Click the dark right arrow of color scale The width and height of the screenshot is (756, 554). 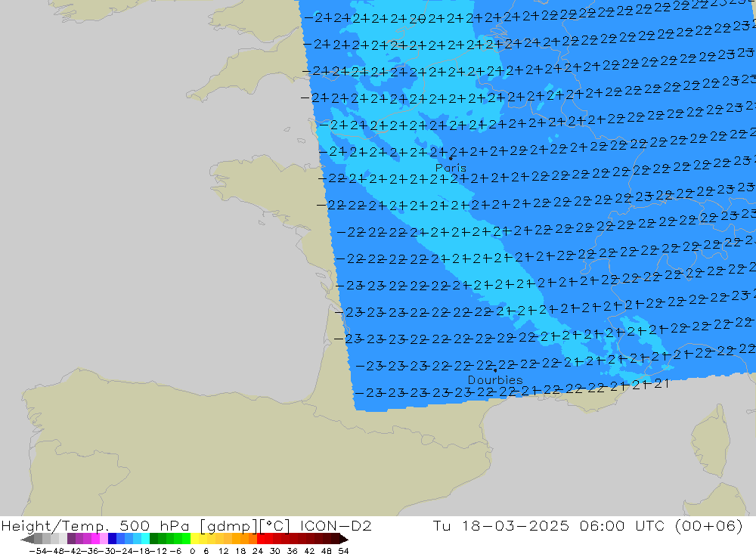point(343,539)
